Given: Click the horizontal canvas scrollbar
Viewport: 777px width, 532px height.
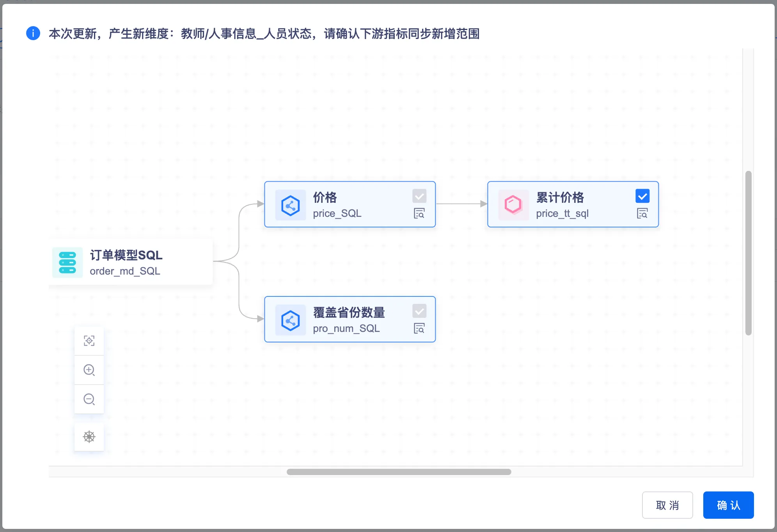Looking at the screenshot, I should click(399, 472).
